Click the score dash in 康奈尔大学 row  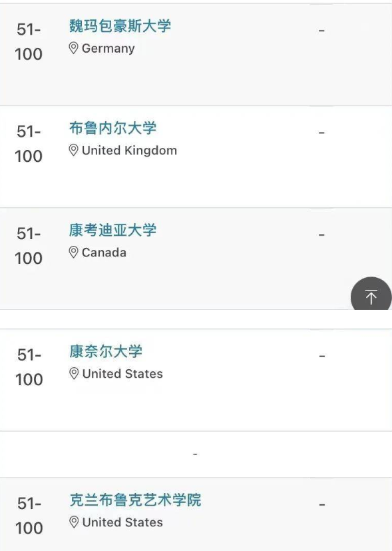pyautogui.click(x=322, y=356)
